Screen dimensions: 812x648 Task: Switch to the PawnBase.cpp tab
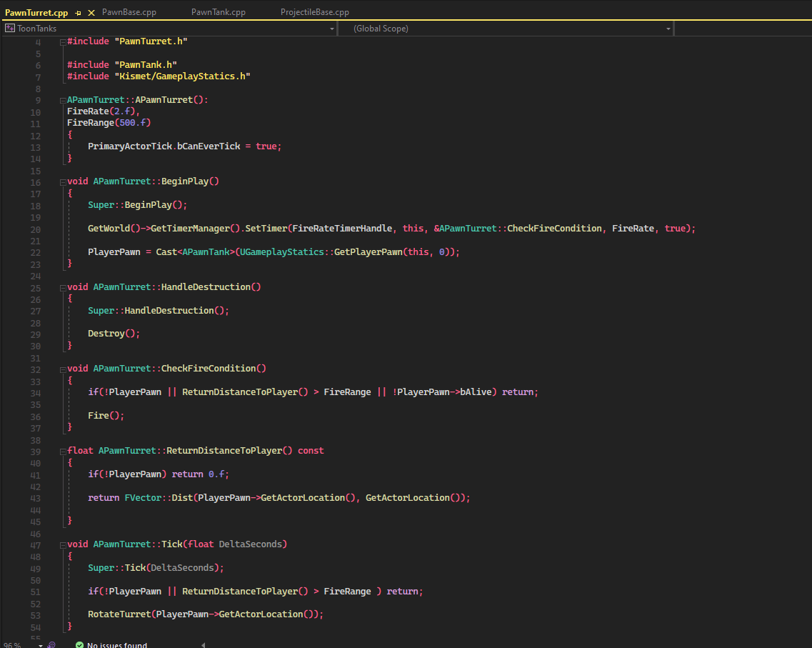point(129,12)
